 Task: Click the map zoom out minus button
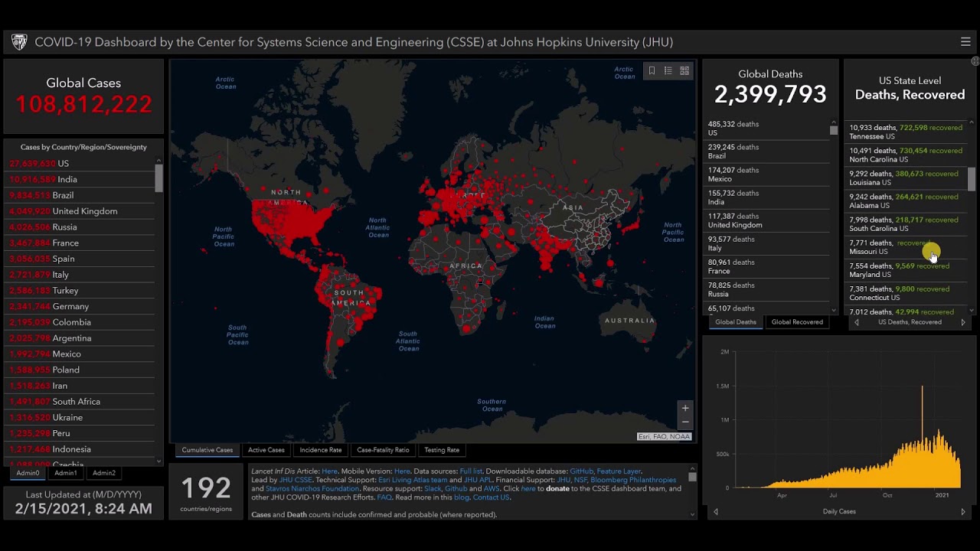[x=685, y=422]
